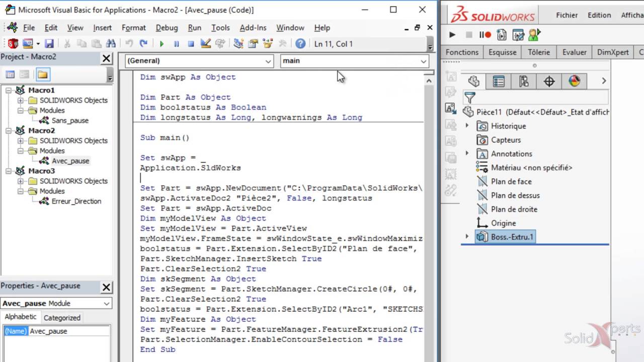Switch to the Esquisse tab in SolidWorks
The height and width of the screenshot is (362, 644).
pos(503,52)
